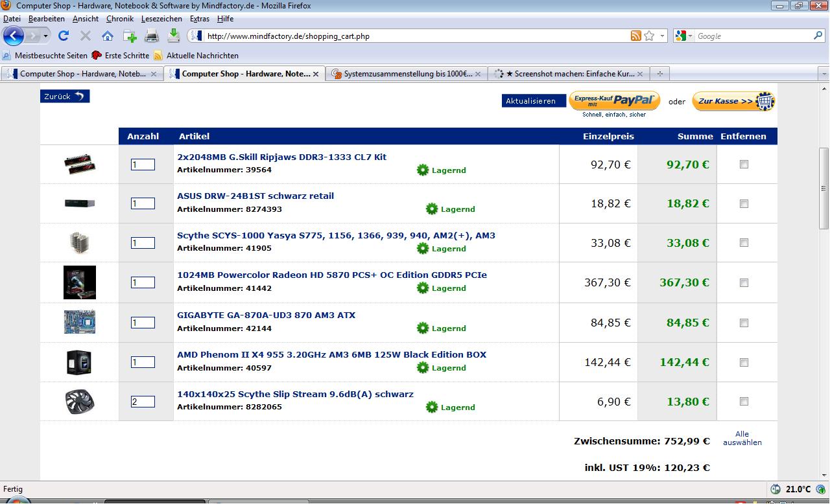Open downloads with the green arrow icon
The image size is (830, 504).
174,36
